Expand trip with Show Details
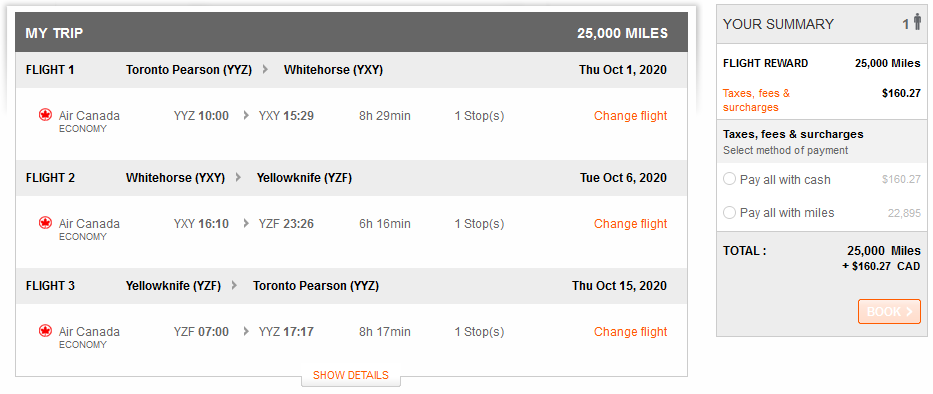 350,376
